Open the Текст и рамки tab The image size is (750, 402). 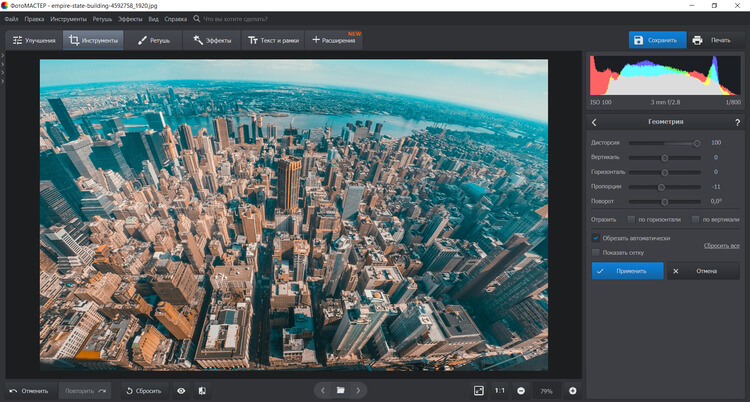[x=275, y=41]
